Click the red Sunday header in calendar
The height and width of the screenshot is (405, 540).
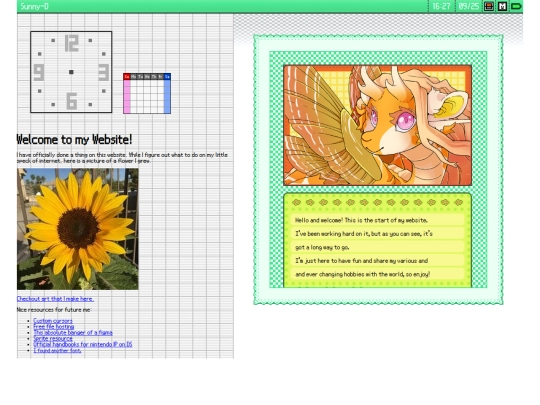click(127, 76)
